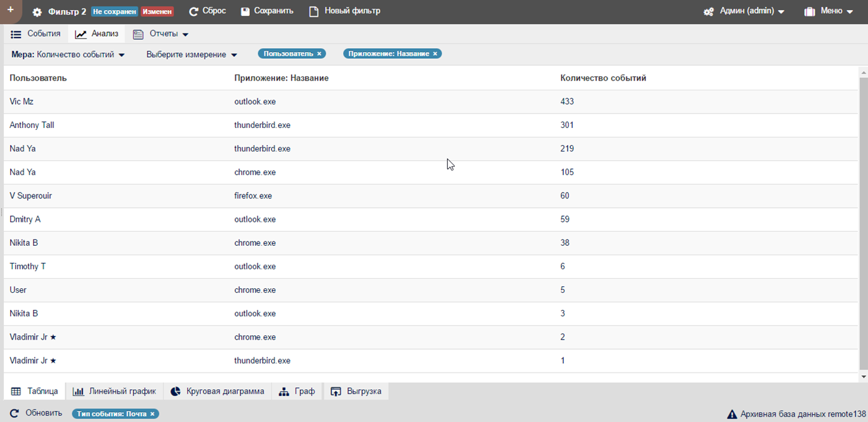
Task: Open the Мера: Количество событий dropdown
Action: 68,54
